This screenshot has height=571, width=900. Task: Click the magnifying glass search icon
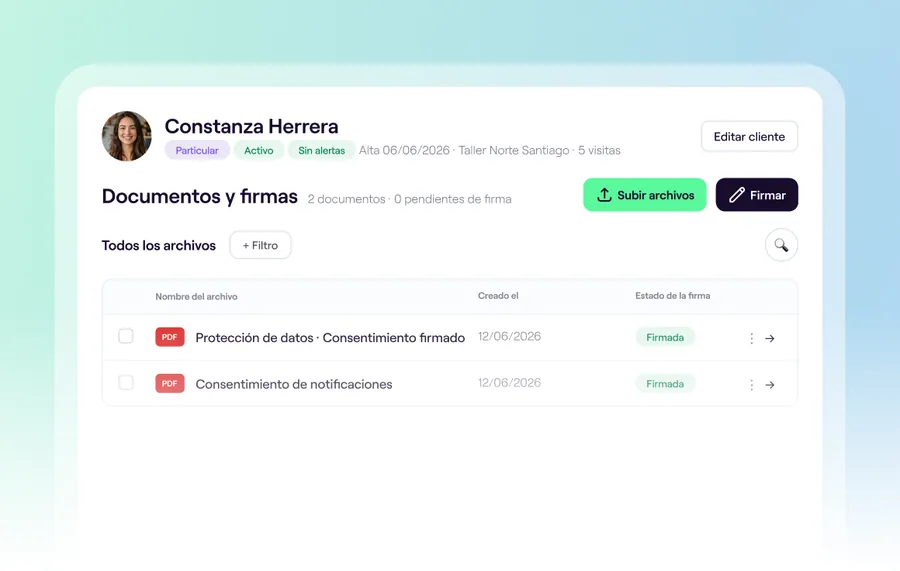(x=781, y=245)
